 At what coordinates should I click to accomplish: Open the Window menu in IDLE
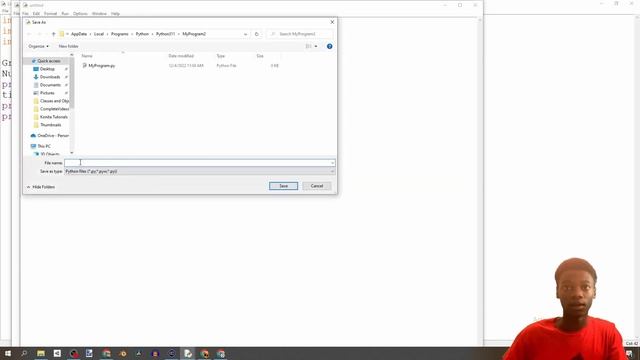pyautogui.click(x=99, y=13)
